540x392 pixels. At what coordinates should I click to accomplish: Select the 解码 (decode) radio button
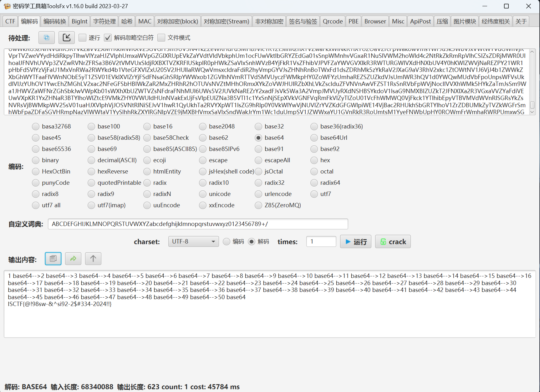click(x=252, y=242)
